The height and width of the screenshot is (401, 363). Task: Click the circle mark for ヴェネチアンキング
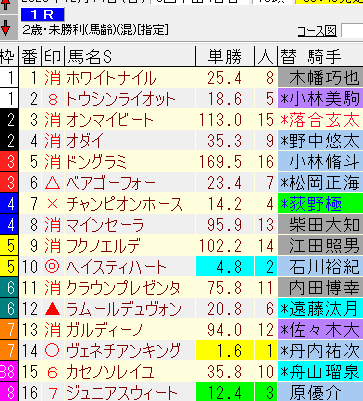pyautogui.click(x=53, y=351)
